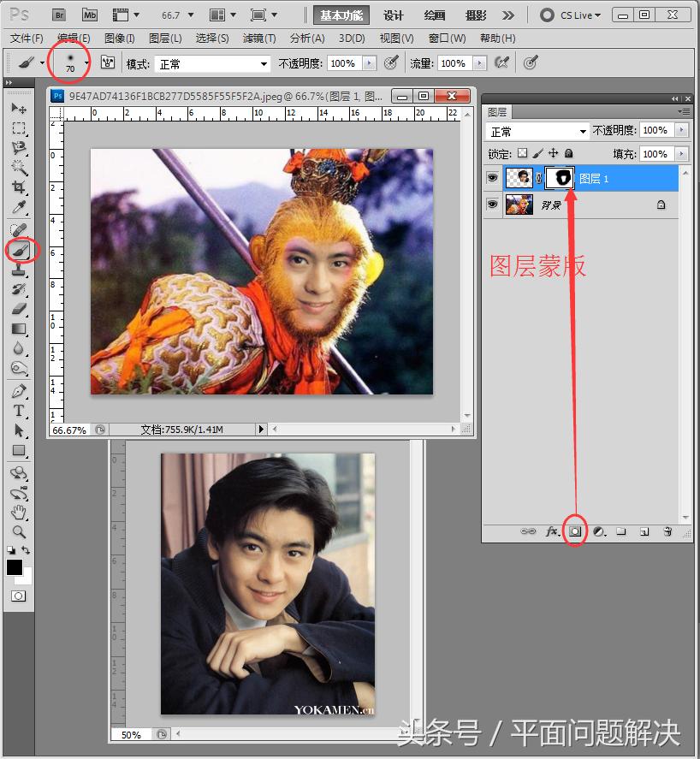Toggle lock transparent pixels in Layers panel
Image resolution: width=700 pixels, height=759 pixels.
pos(522,154)
